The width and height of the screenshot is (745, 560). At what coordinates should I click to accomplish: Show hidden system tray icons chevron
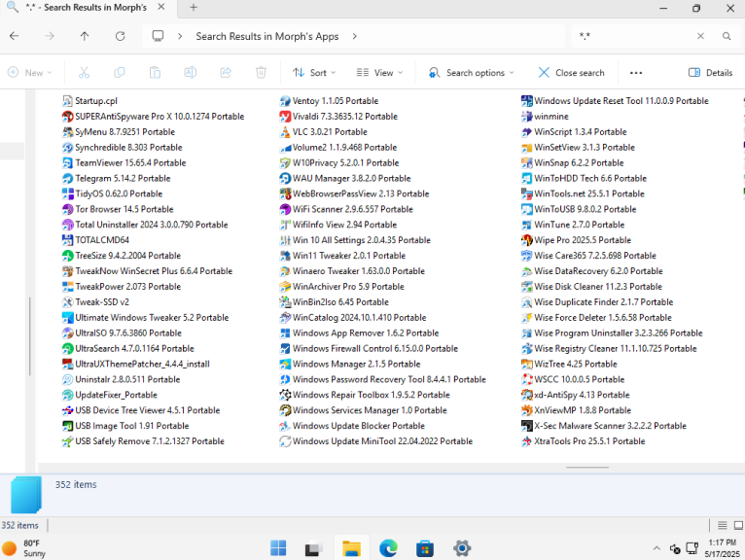656,548
